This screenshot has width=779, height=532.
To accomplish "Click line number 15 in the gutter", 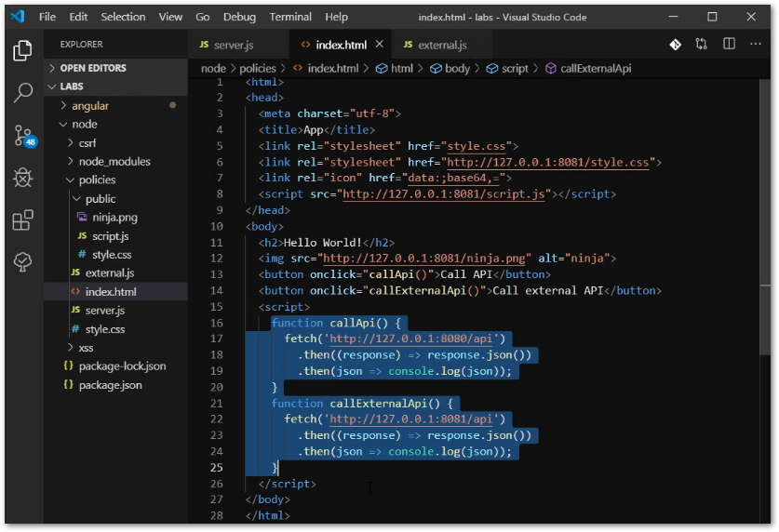I will tap(217, 307).
